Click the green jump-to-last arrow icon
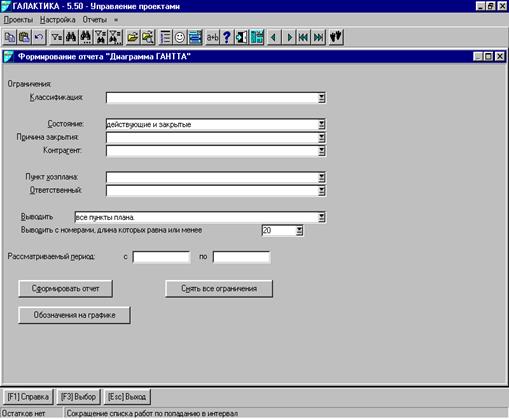Viewport: 509px width, 419px height. click(318, 37)
